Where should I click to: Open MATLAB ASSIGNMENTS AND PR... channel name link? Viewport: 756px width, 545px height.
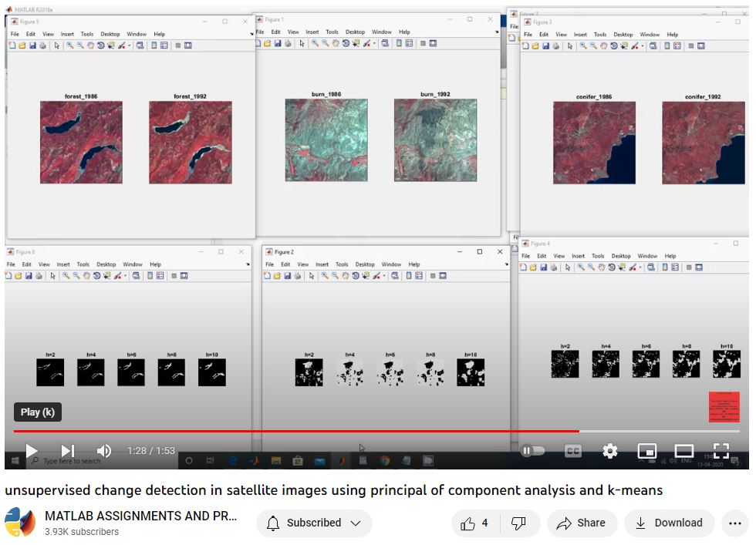click(140, 516)
